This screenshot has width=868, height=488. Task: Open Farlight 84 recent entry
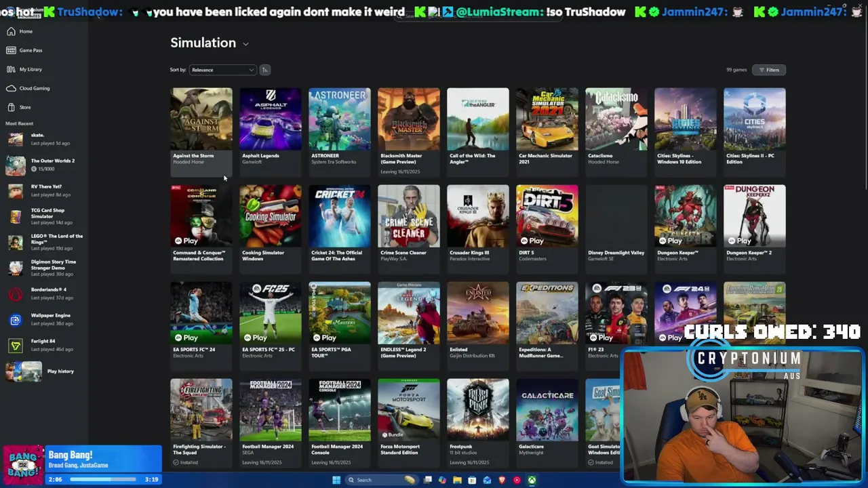tap(44, 345)
